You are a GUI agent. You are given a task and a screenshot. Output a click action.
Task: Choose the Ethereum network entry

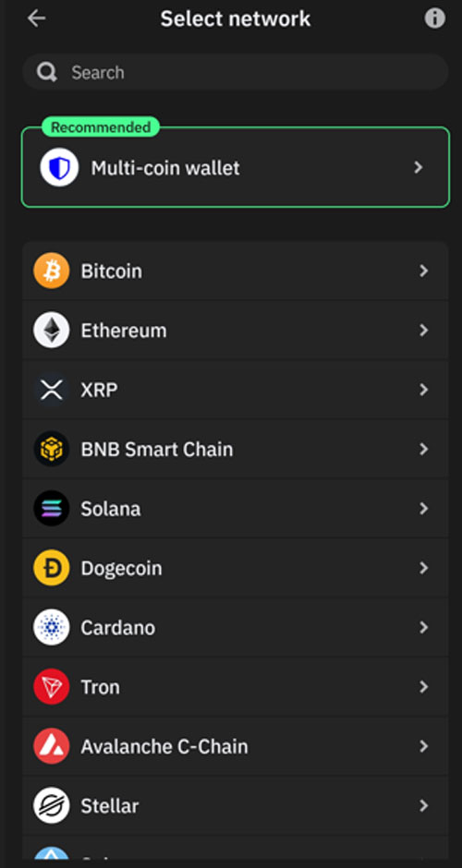click(236, 331)
